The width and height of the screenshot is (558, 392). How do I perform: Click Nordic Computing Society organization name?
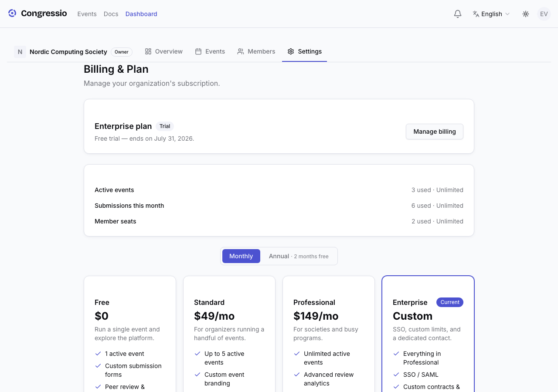coord(68,52)
